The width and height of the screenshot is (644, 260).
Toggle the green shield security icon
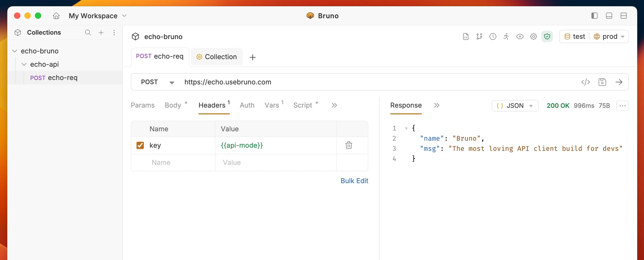click(547, 36)
